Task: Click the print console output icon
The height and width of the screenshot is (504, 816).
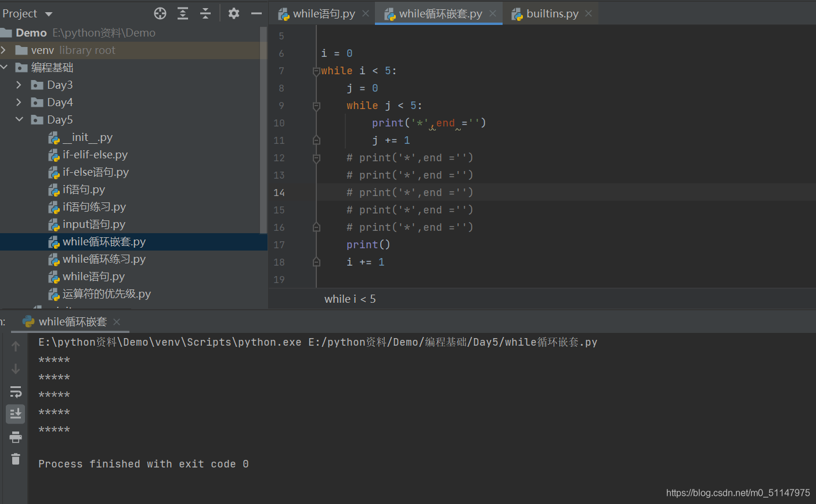Action: 16,437
